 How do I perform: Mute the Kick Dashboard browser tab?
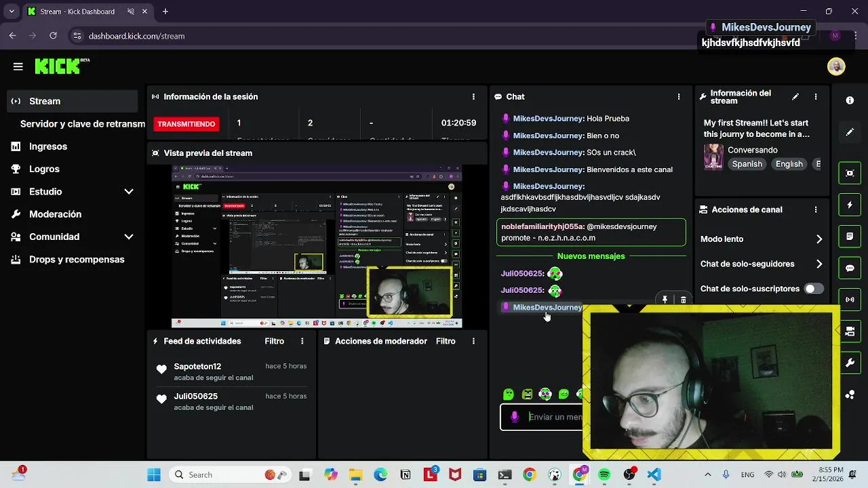click(131, 12)
